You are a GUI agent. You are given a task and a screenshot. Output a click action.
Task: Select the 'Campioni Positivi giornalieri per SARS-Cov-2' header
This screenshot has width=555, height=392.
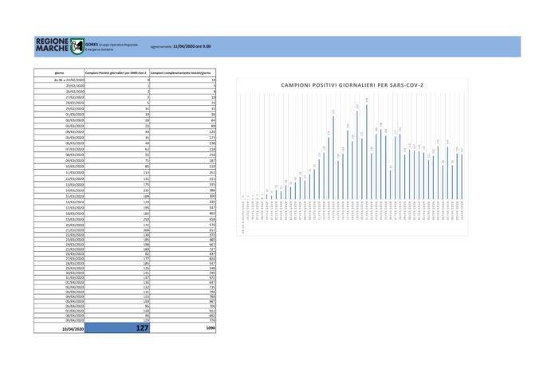(x=117, y=73)
